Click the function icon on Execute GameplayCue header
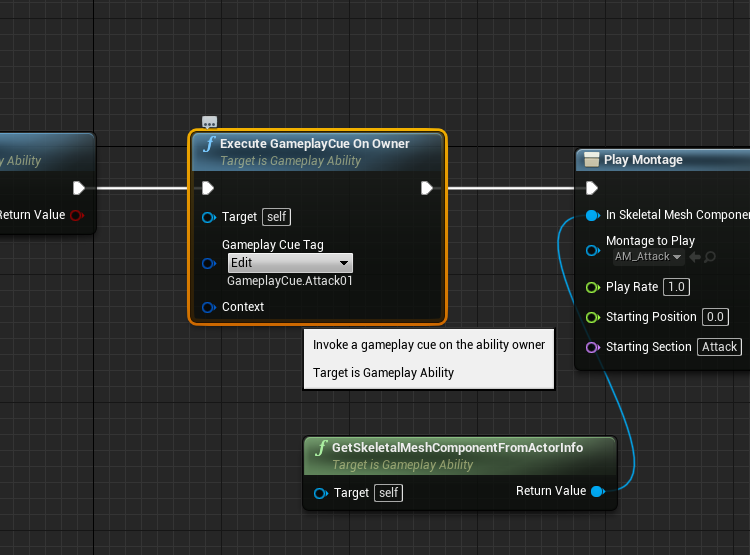The width and height of the screenshot is (750, 555). coord(209,144)
